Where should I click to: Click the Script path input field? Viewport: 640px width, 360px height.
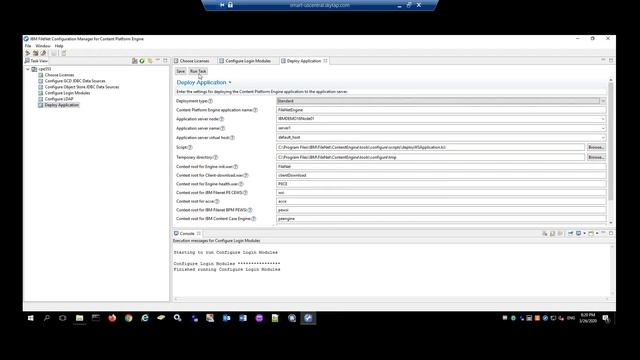[430, 147]
